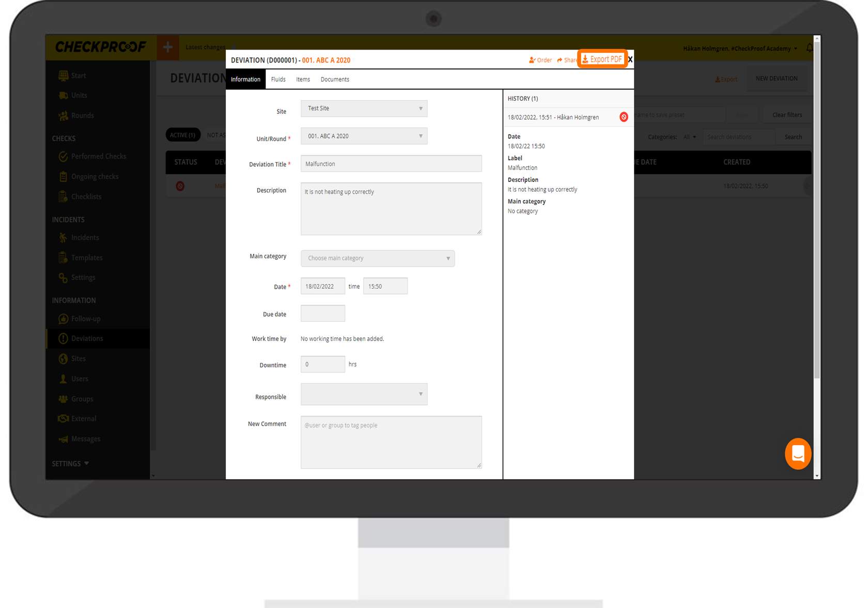Click the Deviation Title input field
The width and height of the screenshot is (868, 608).
tap(391, 164)
